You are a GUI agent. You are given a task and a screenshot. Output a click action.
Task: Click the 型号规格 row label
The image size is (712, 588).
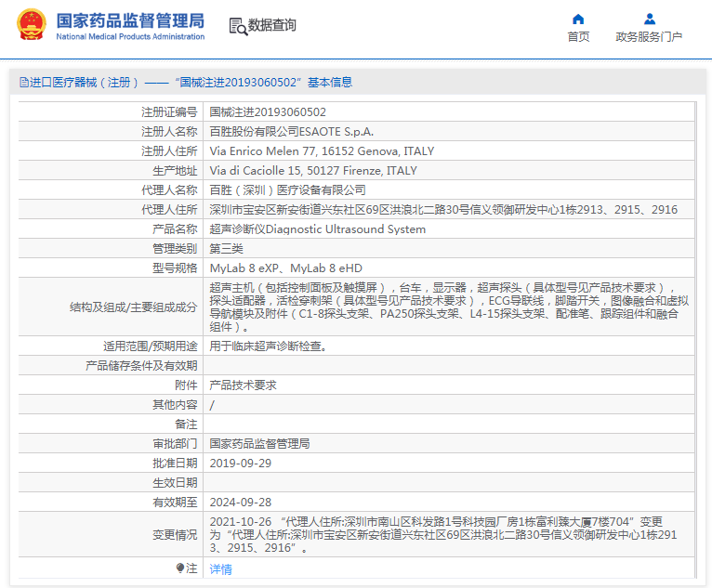(175, 268)
